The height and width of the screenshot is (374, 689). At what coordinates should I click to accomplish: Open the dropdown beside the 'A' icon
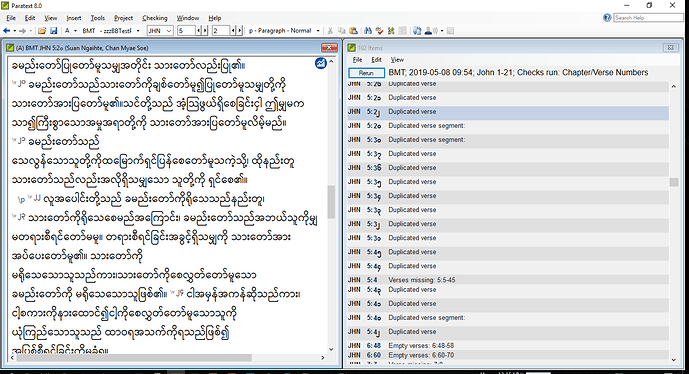click(x=76, y=31)
